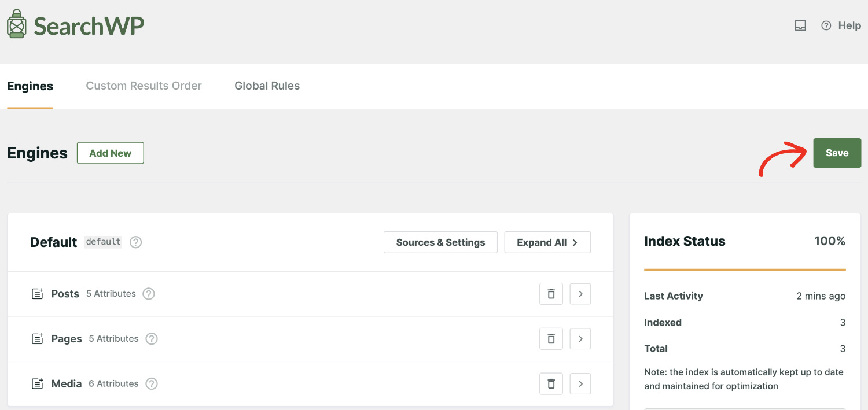
Task: Delete the Posts source using its trash icon
Action: [x=550, y=293]
